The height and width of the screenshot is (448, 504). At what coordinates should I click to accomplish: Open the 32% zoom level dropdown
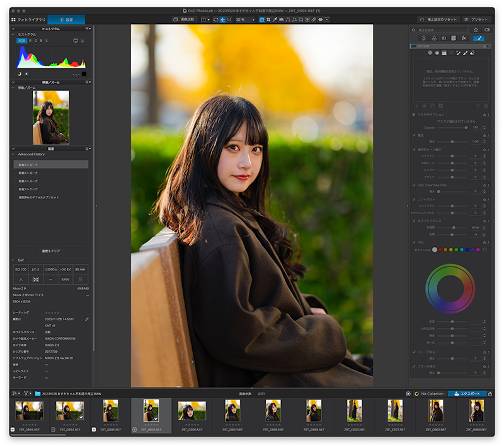[245, 20]
